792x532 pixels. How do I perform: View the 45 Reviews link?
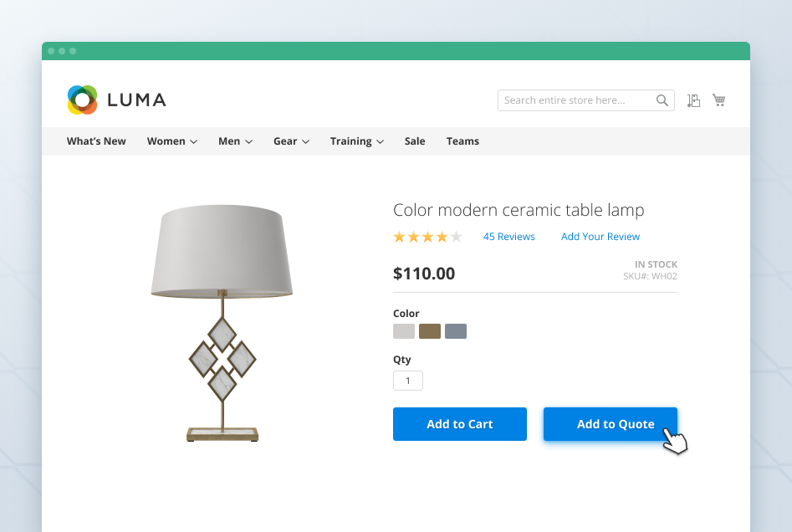(508, 237)
